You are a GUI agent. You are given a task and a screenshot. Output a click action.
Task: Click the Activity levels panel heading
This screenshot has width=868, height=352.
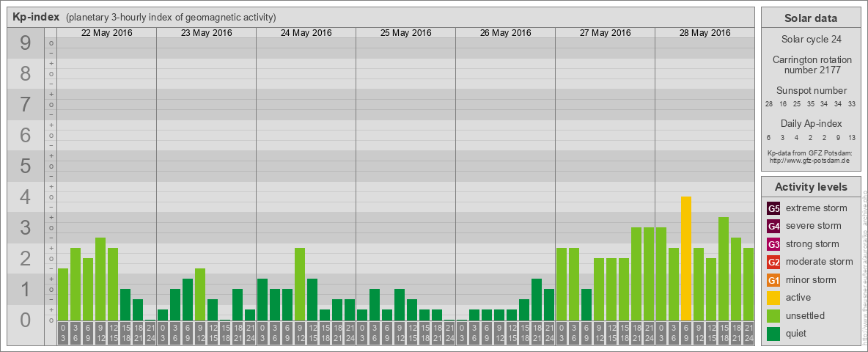[811, 187]
